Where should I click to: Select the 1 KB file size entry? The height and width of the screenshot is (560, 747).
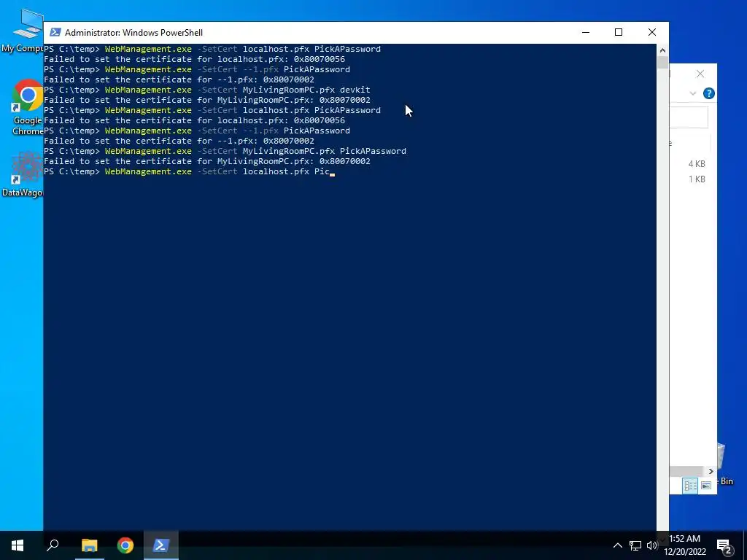pos(697,179)
